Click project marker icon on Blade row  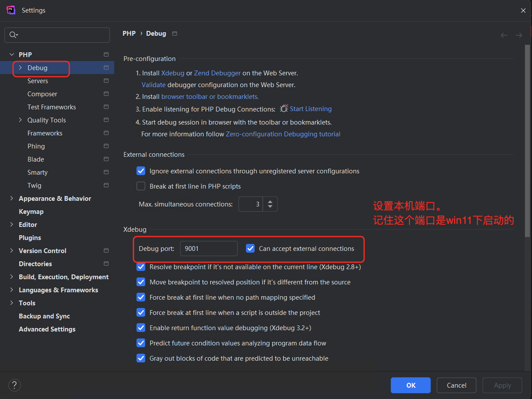[x=106, y=159]
